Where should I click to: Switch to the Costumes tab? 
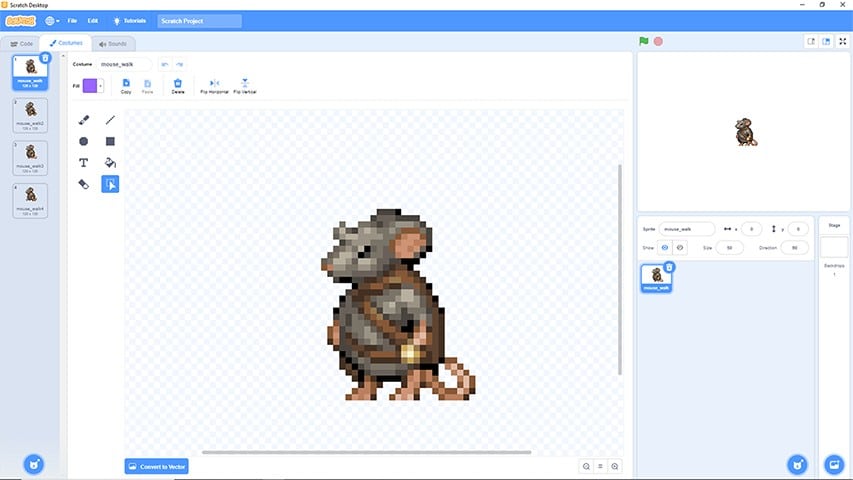(x=66, y=43)
